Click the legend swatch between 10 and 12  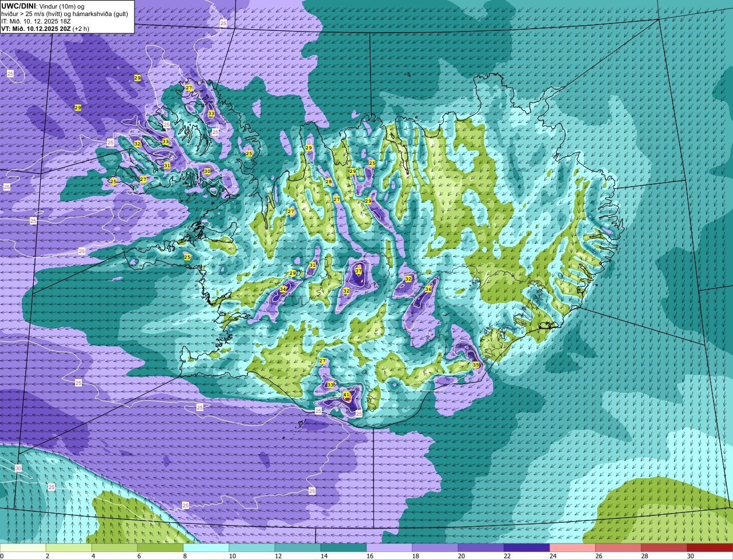pyautogui.click(x=252, y=547)
